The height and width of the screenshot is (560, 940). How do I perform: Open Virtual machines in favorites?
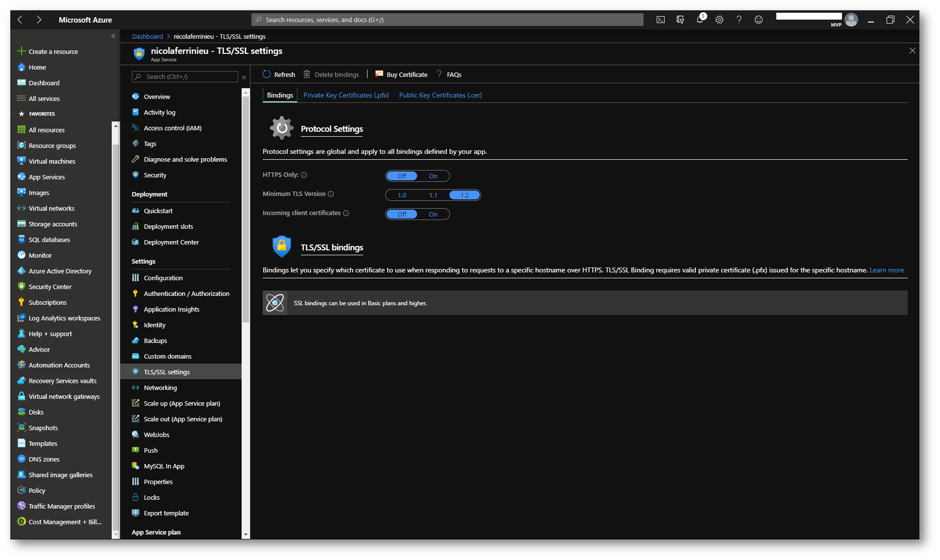click(52, 161)
